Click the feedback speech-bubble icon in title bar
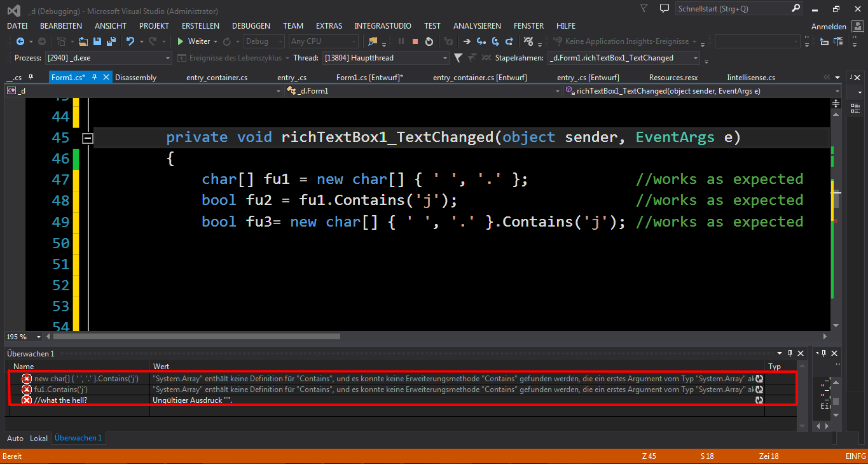The image size is (868, 464). pos(665,9)
